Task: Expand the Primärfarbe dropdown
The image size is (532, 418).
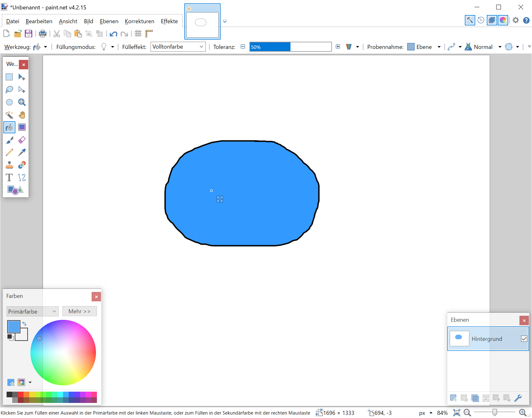Action: click(32, 311)
